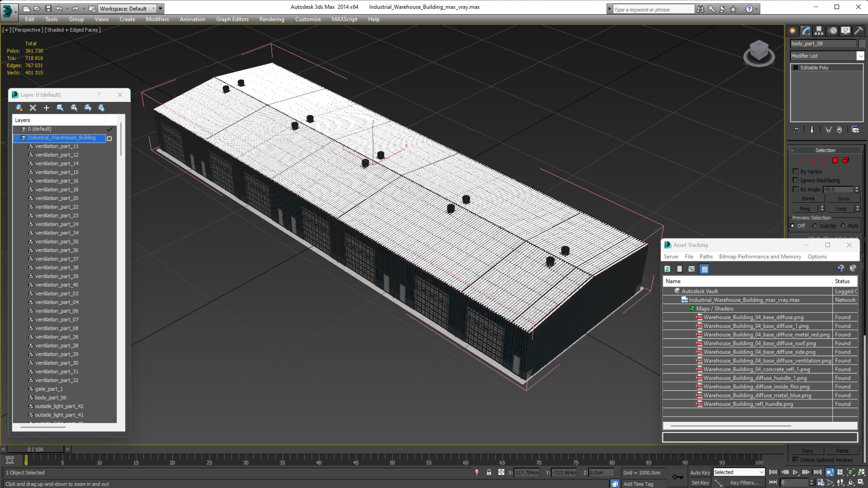This screenshot has height=488, width=868.
Task: Open Paths menu in Asset Tracking
Action: (x=706, y=257)
